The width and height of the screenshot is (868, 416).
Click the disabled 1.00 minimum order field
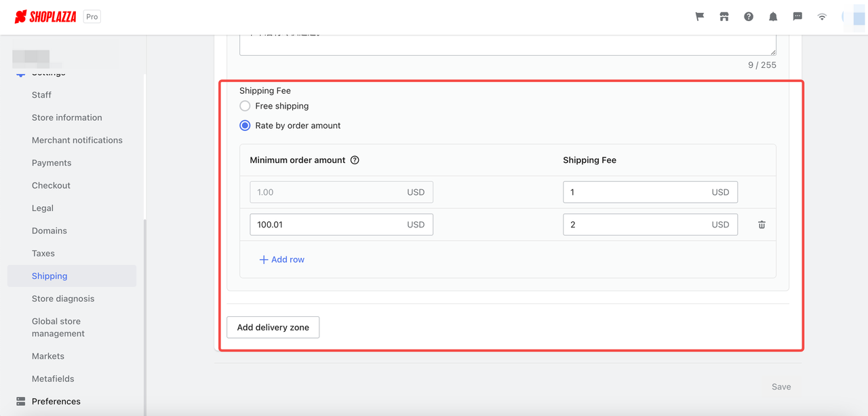point(341,192)
